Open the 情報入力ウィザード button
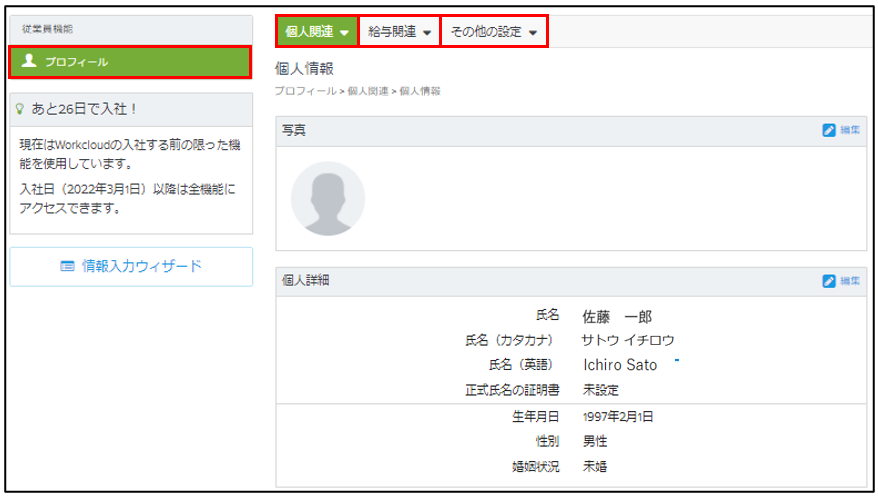This screenshot has height=498, width=878. point(131,267)
